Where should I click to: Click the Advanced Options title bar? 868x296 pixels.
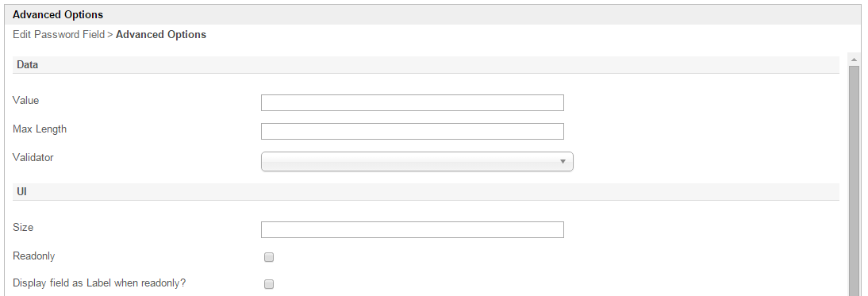pyautogui.click(x=433, y=15)
